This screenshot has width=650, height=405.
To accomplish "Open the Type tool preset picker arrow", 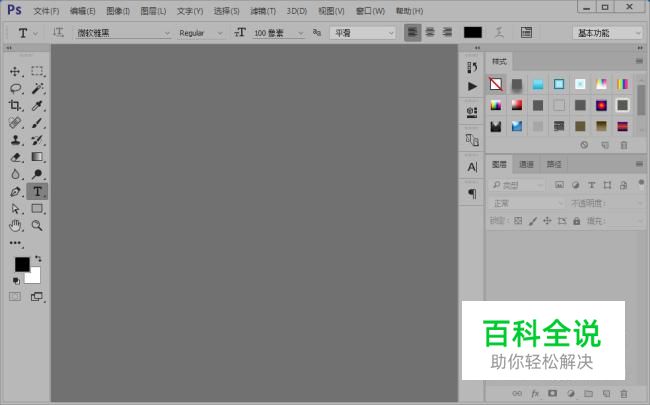I will (x=36, y=33).
